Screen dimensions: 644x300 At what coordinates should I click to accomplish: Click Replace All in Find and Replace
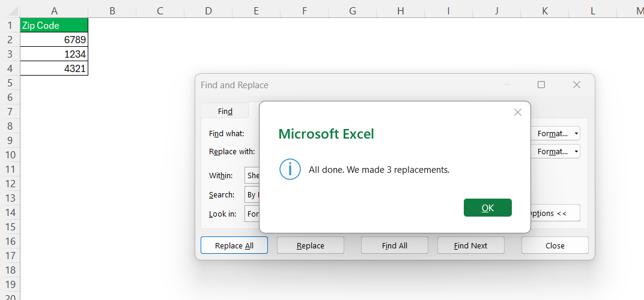(x=234, y=245)
